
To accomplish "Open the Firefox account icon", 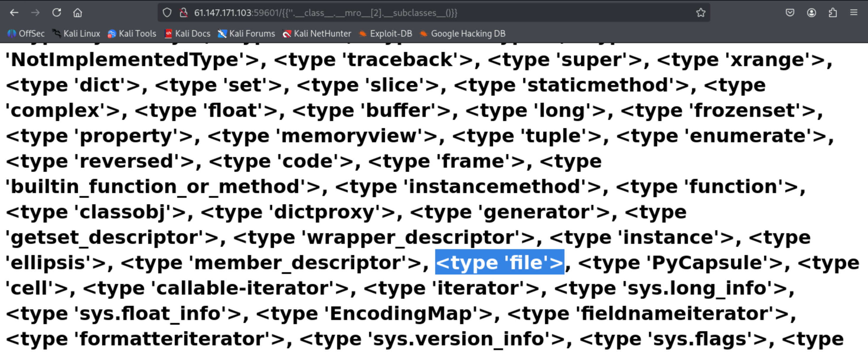I will coord(811,13).
